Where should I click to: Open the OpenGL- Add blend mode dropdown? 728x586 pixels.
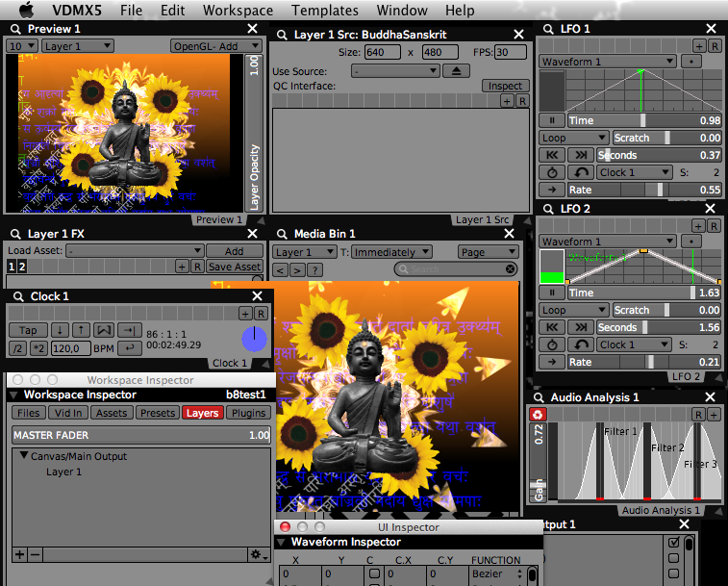coord(214,45)
